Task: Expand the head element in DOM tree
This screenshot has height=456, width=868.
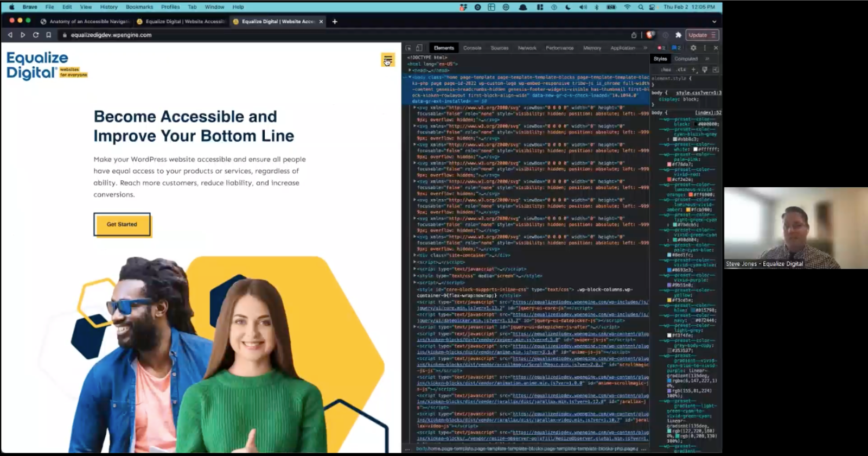Action: 410,70
